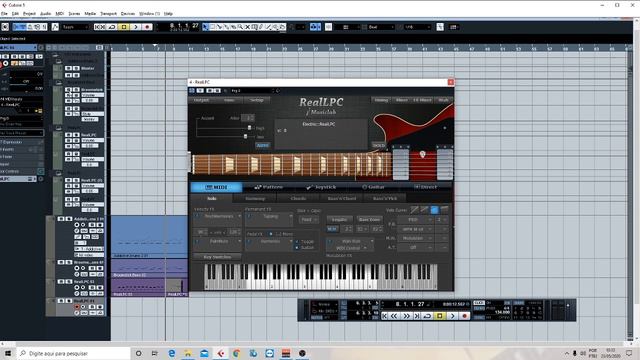This screenshot has width=640, height=360.
Task: Open the Transport menu
Action: click(109, 13)
